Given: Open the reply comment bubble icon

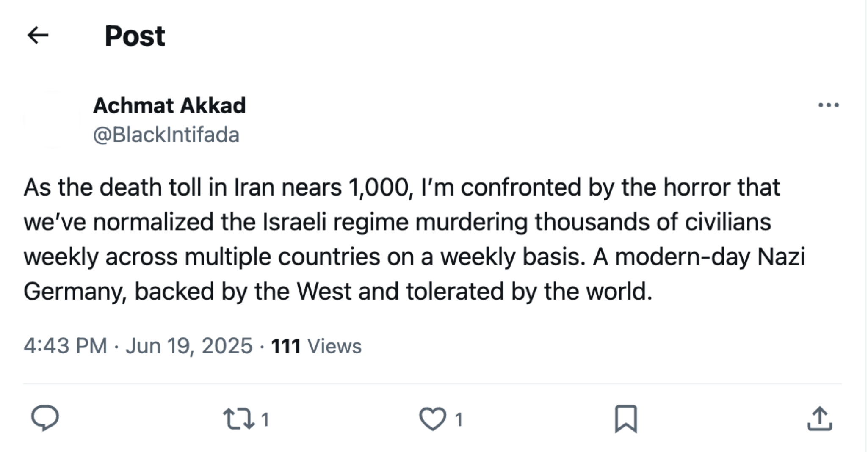Looking at the screenshot, I should click(45, 418).
